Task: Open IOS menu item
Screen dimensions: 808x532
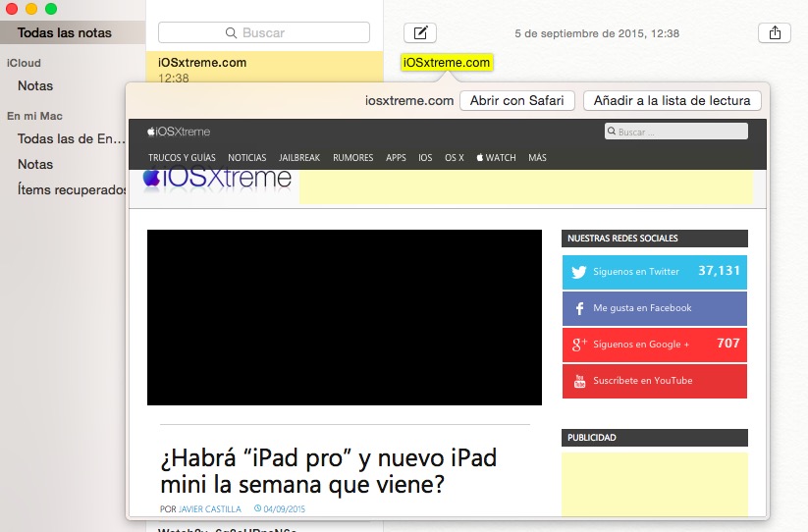Action: (x=425, y=158)
